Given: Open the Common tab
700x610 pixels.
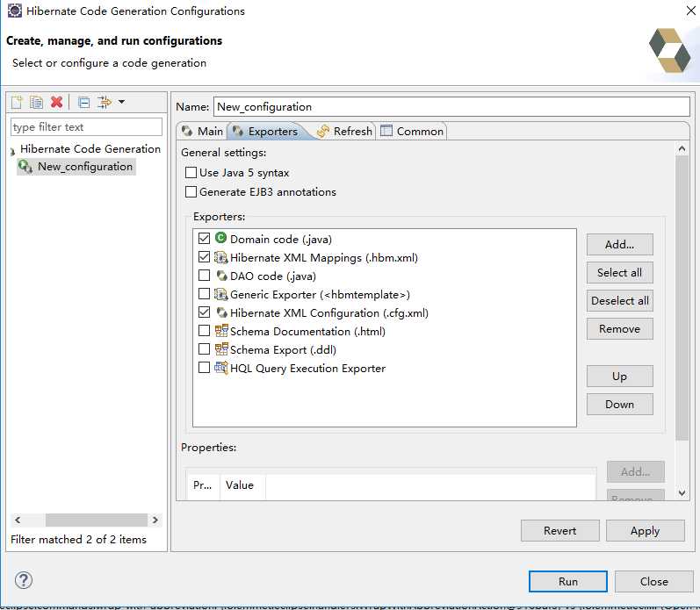Looking at the screenshot, I should 412,131.
